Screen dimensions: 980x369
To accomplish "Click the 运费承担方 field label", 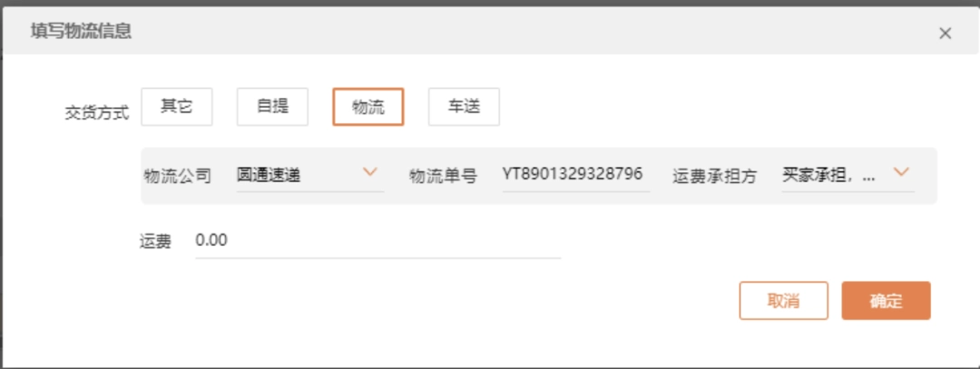I will tap(714, 176).
